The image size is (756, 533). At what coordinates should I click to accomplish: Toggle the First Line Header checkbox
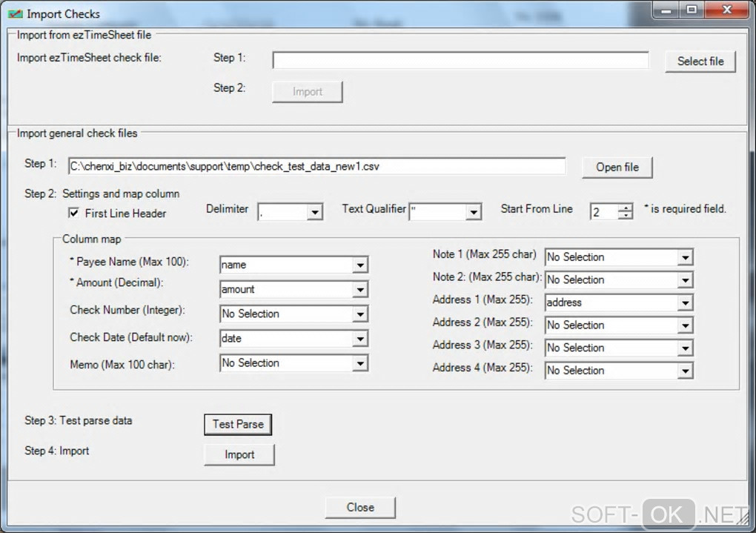[x=74, y=213]
